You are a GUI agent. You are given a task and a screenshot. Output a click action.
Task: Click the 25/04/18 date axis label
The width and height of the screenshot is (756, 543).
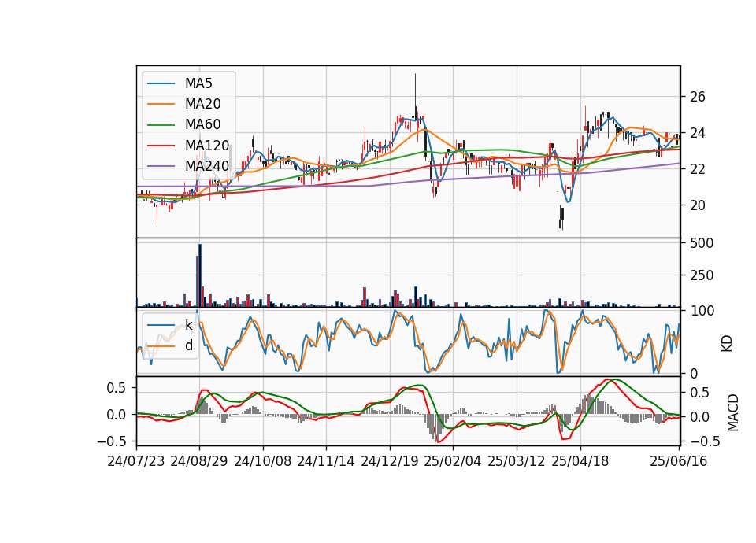580,461
